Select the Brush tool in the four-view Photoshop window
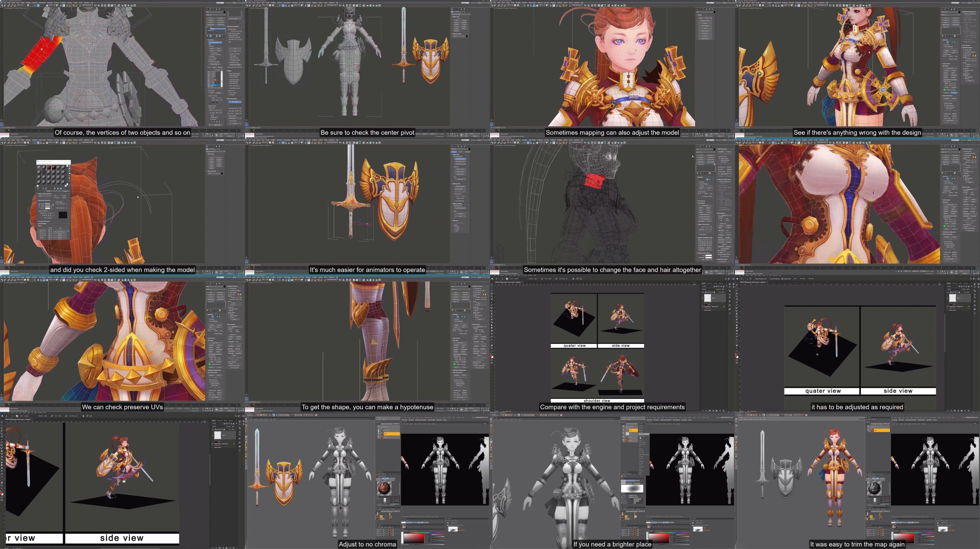Image resolution: width=980 pixels, height=549 pixels. click(492, 302)
